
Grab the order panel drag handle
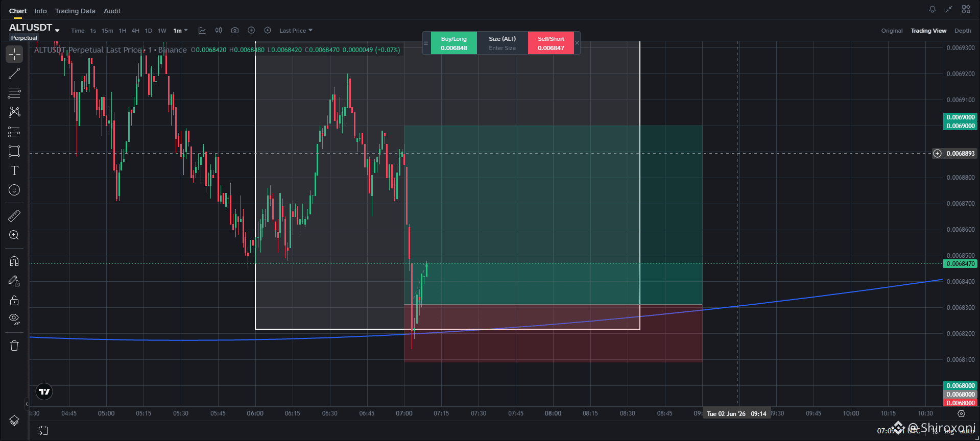pos(426,43)
